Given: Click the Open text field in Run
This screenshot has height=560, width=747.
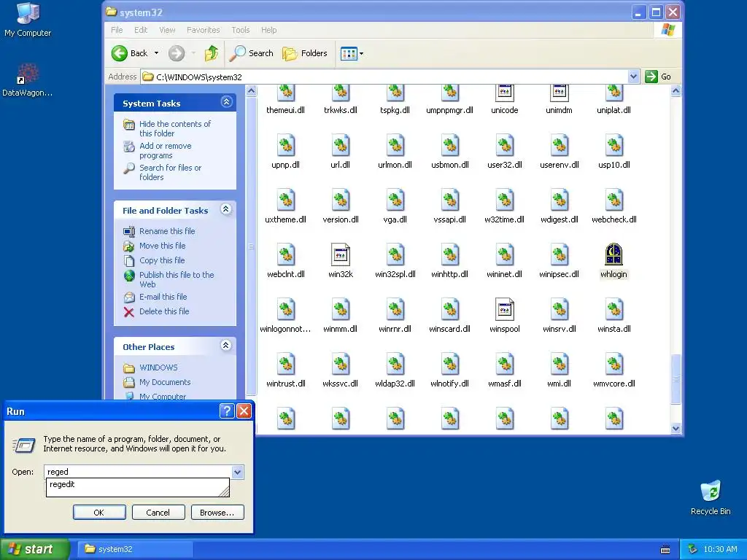Looking at the screenshot, I should pyautogui.click(x=138, y=472).
